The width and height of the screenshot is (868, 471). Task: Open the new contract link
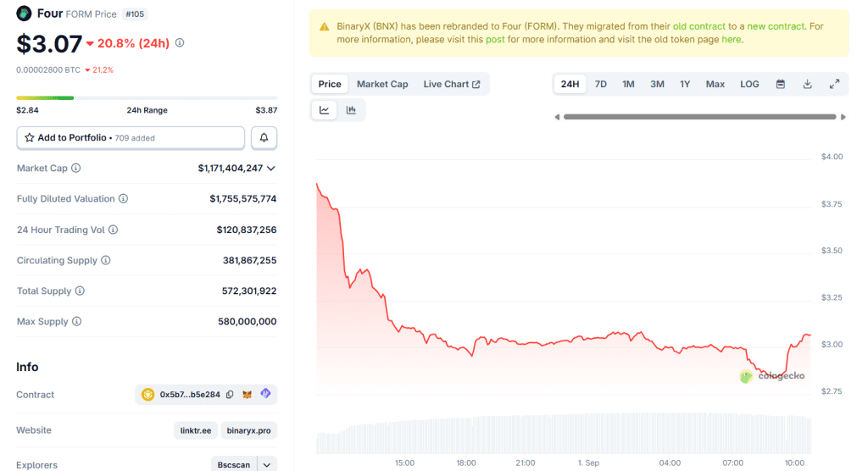[x=776, y=26]
